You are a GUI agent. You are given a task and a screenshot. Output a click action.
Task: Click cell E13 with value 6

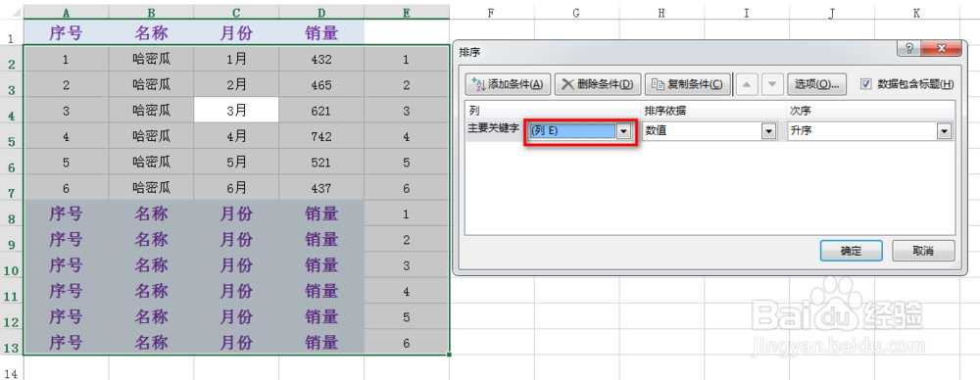(407, 343)
